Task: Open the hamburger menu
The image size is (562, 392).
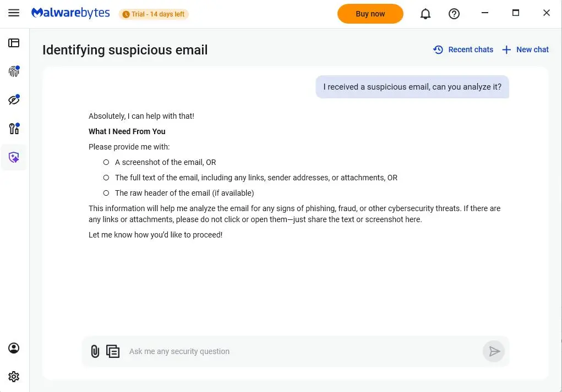Action: 14,13
